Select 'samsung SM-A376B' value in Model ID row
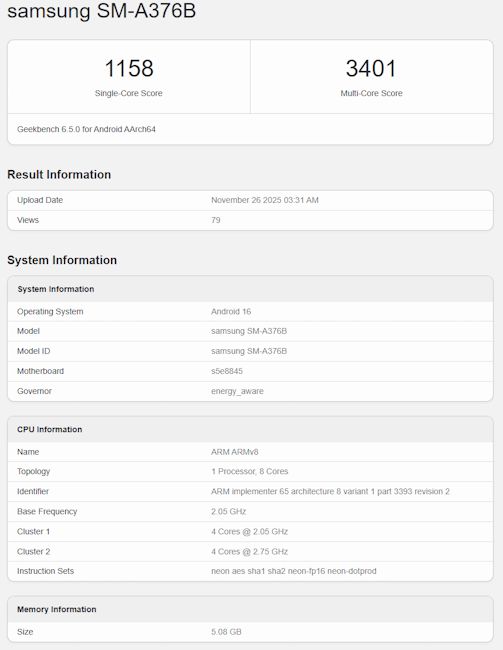Viewport: 503px width, 650px height. pos(249,351)
